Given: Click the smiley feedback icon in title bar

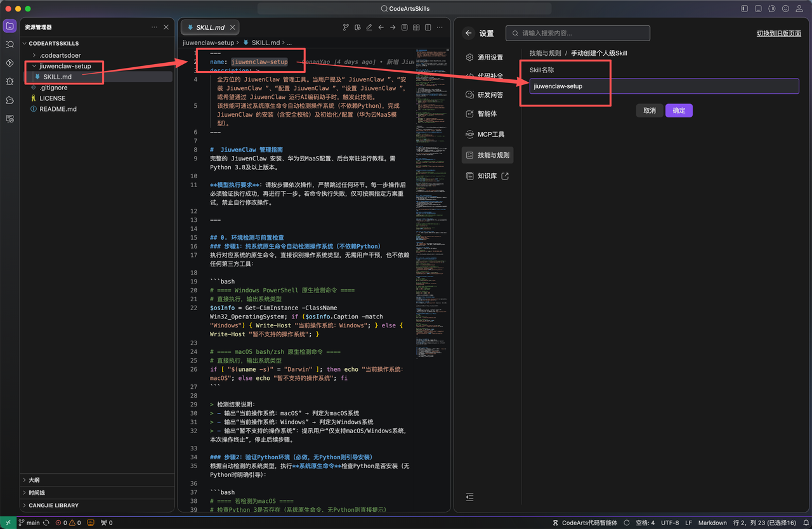Looking at the screenshot, I should pos(786,8).
